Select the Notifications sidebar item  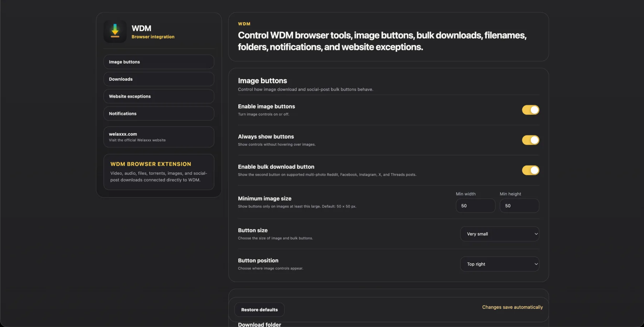[159, 113]
